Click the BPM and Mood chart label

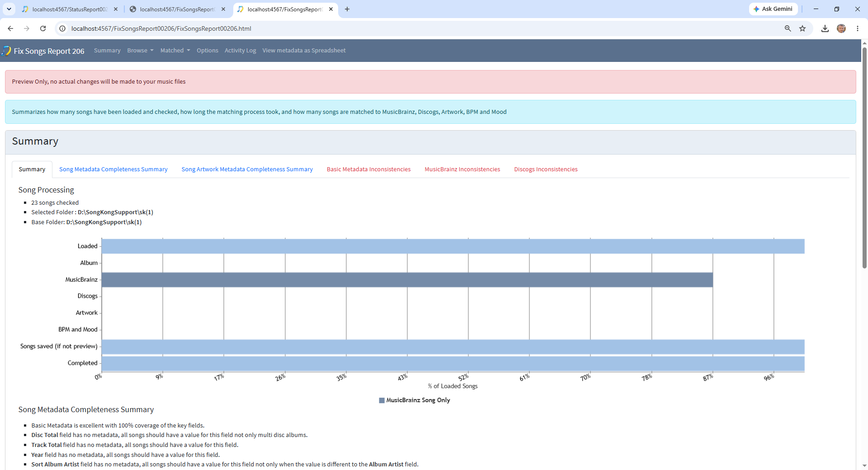tap(78, 330)
